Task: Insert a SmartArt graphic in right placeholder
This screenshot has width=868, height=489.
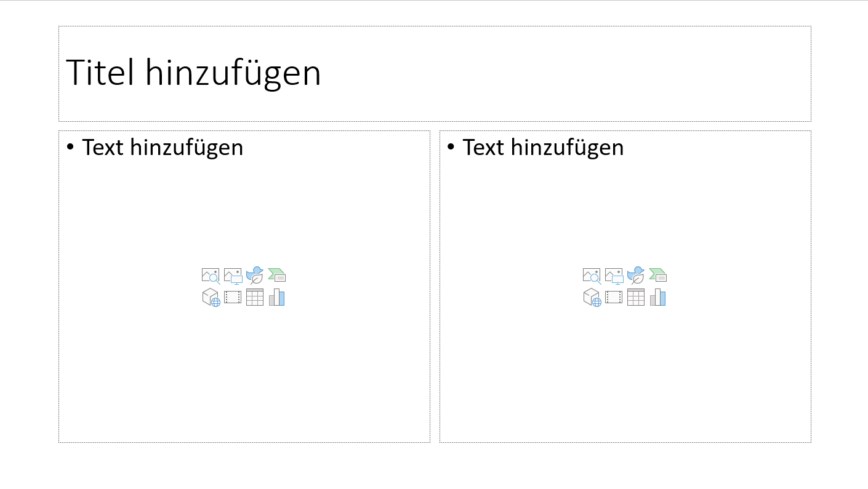Action: tap(657, 275)
